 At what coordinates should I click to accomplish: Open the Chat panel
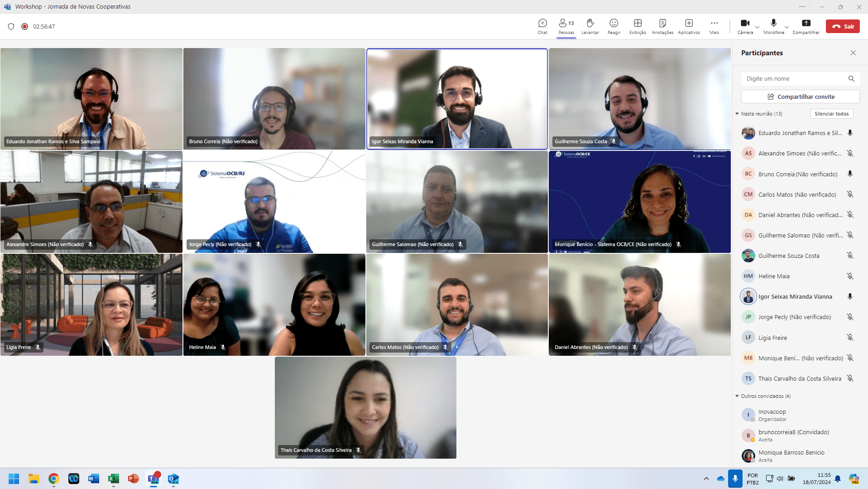[x=542, y=26]
